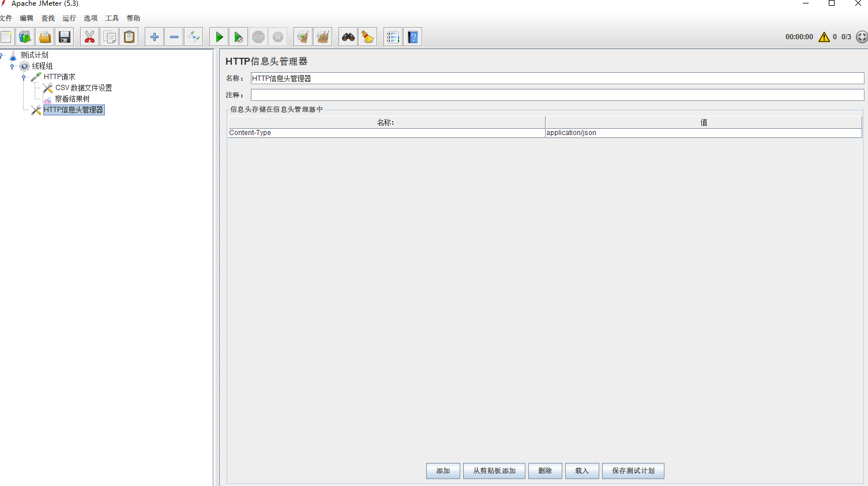Screen dimensions: 868x486
Task: Expand all tree nodes with plus icon
Action: click(154, 37)
